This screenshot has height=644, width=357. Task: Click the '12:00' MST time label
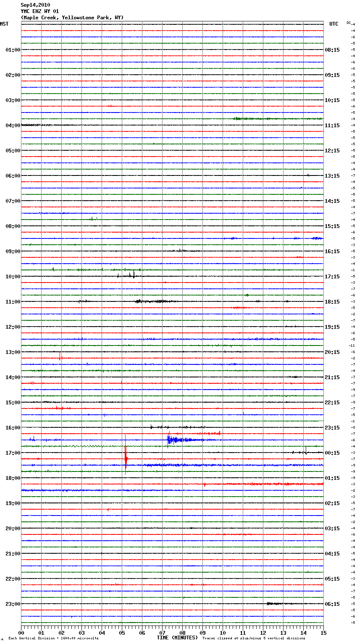13,327
